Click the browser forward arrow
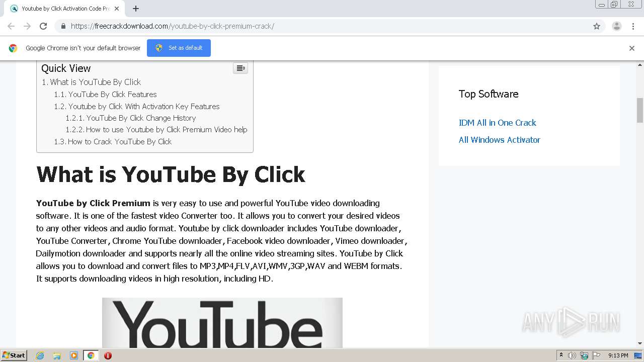Viewport: 644px width, 362px height. [x=27, y=26]
